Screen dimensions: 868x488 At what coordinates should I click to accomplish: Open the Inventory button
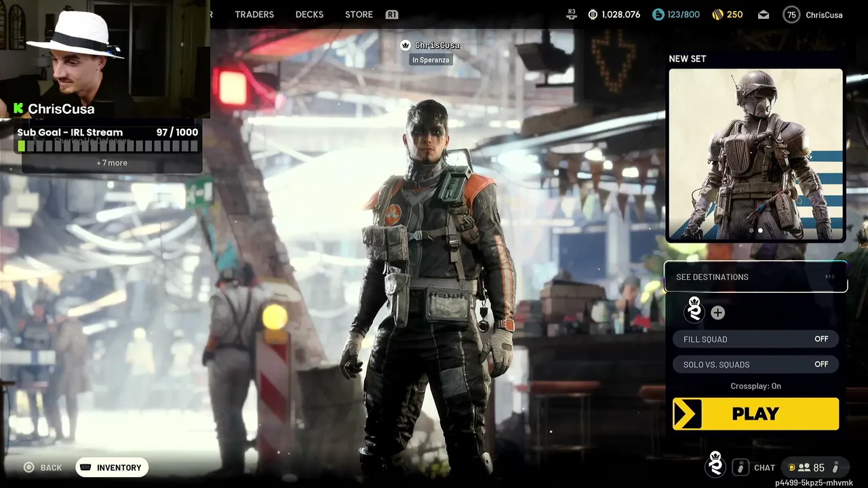tap(112, 468)
